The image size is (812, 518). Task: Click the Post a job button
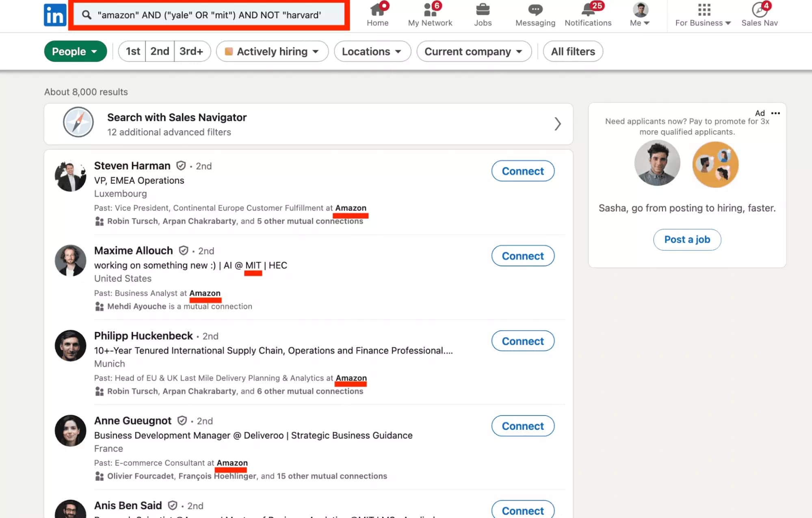pos(686,239)
